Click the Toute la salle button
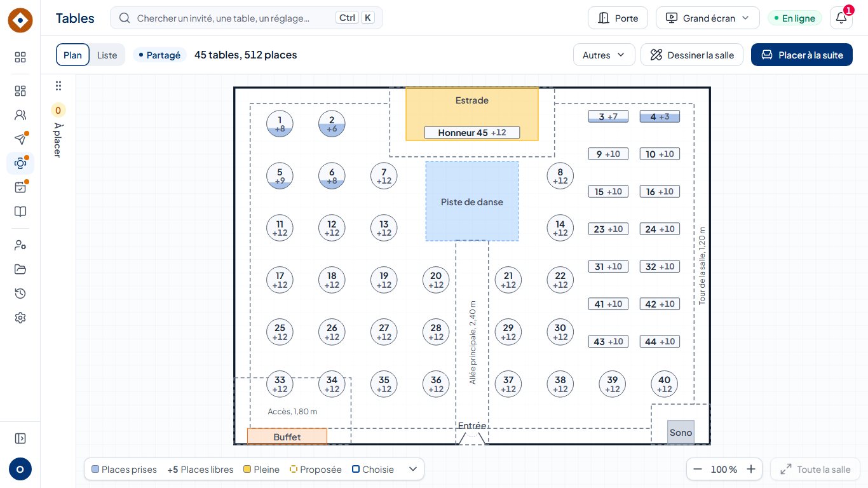Viewport: 868px width, 488px height. [815, 470]
